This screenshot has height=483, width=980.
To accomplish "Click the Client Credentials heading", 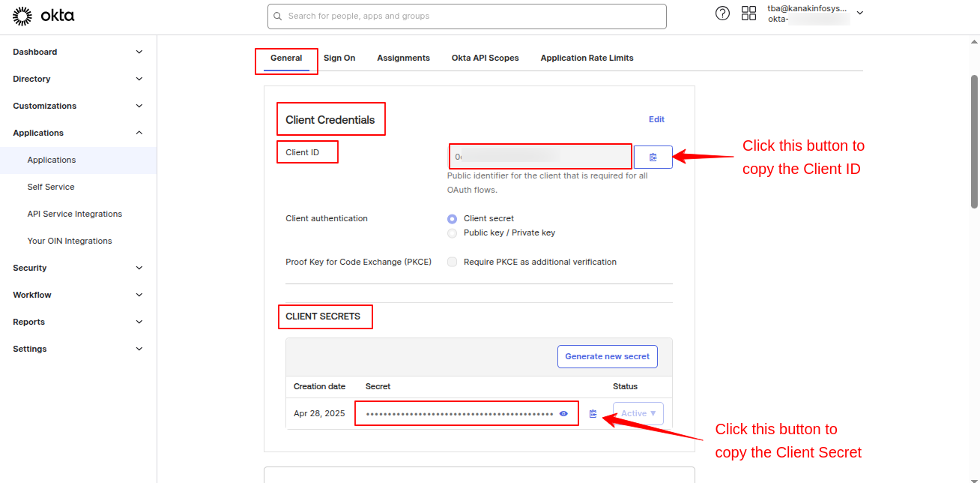I will 330,120.
